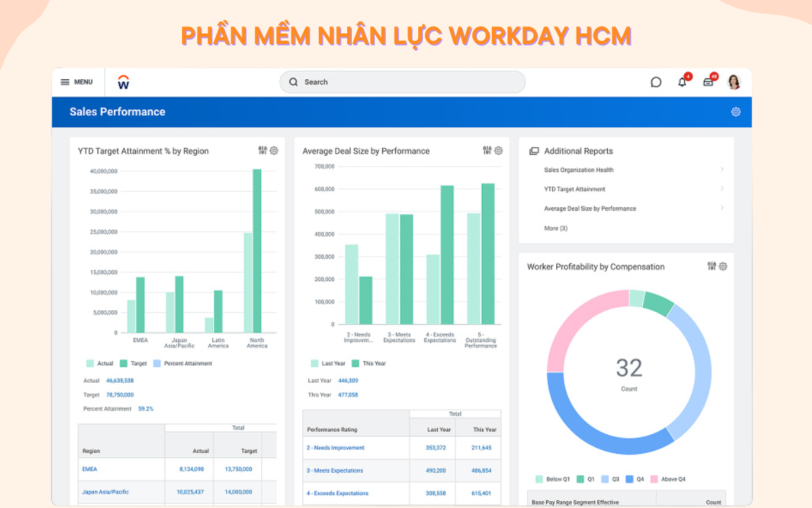Image resolution: width=812 pixels, height=508 pixels.
Task: Open filter sliders on YTD Target Attainment chart
Action: coord(263,150)
